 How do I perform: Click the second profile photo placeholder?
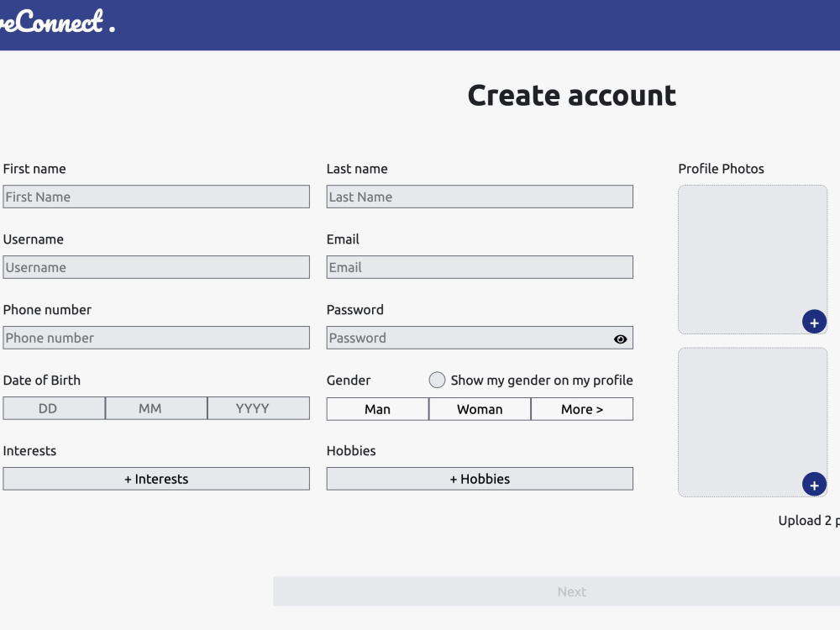coord(753,423)
